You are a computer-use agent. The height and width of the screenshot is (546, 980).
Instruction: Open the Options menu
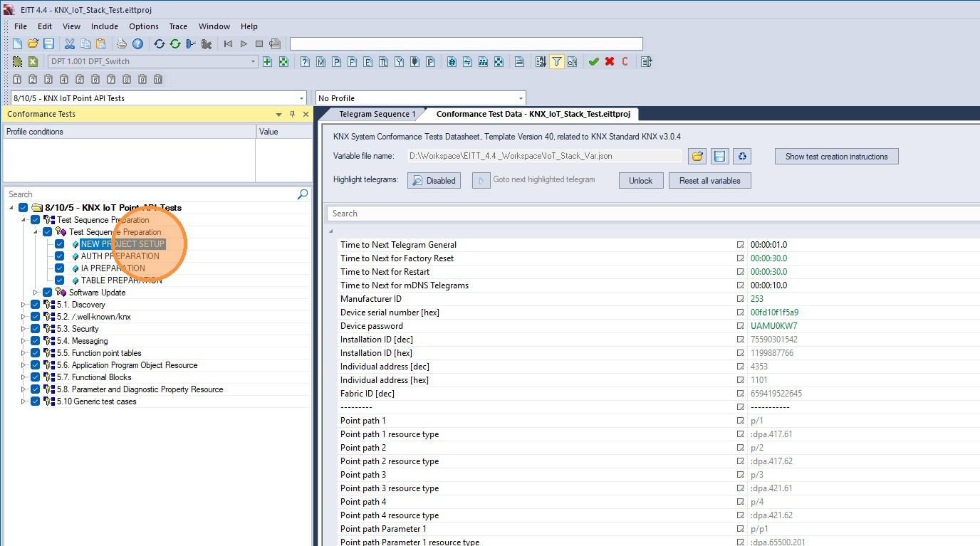point(144,26)
